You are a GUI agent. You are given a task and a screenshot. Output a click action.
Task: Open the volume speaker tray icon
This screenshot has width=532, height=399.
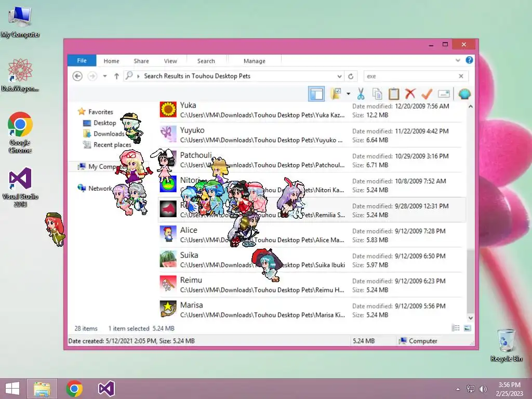483,389
